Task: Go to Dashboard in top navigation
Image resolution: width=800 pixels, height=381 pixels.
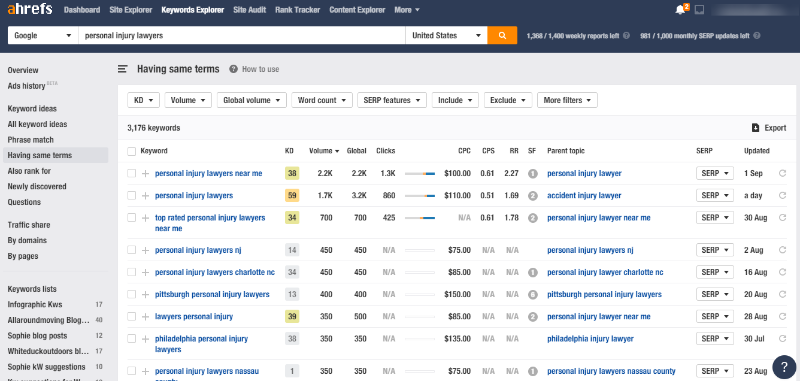Action: [82, 10]
